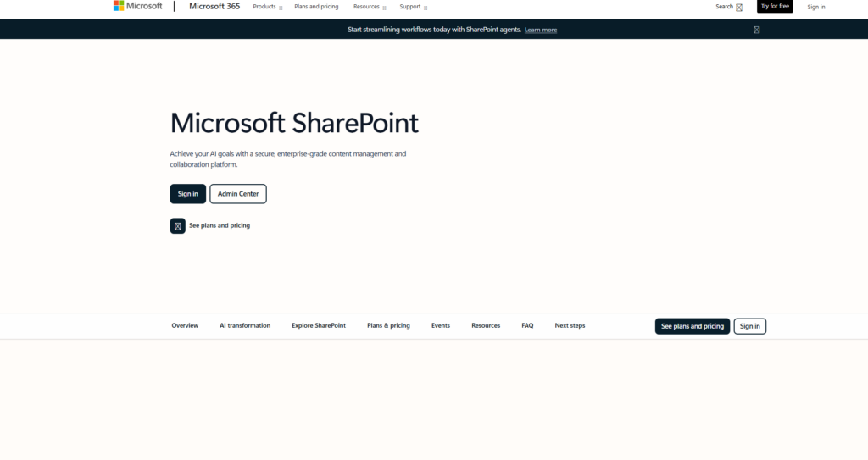Open the Support dropdown menu
This screenshot has height=460, width=868.
[x=414, y=7]
